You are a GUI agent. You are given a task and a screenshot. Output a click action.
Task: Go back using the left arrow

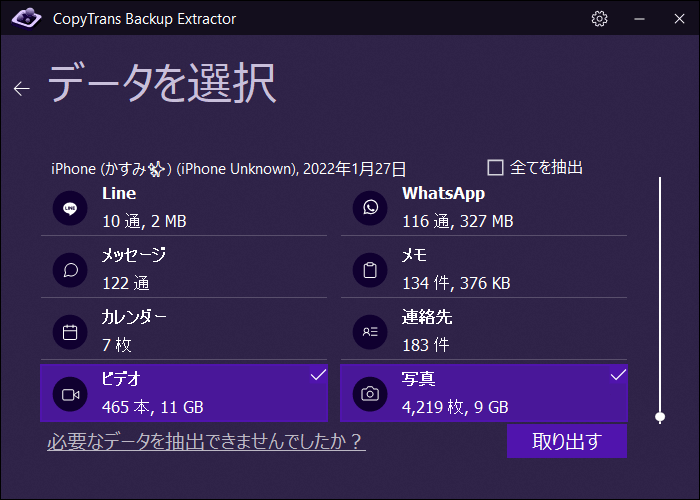[x=21, y=88]
